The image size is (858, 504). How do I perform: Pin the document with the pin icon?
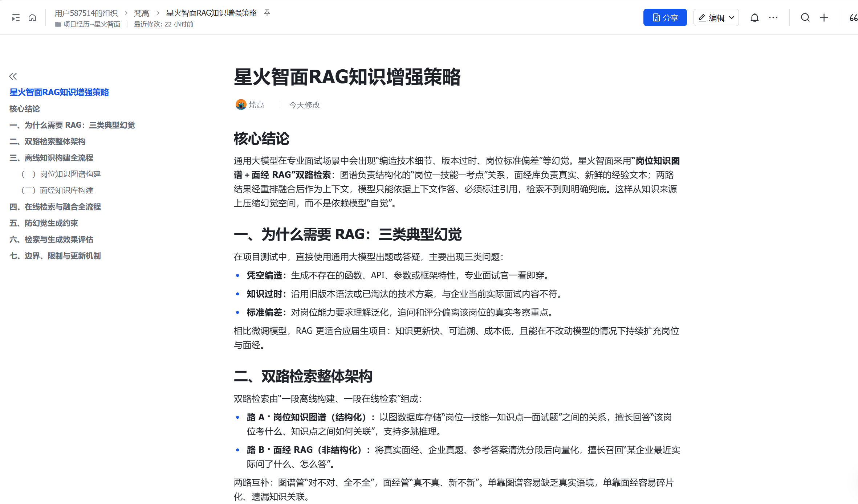click(267, 13)
